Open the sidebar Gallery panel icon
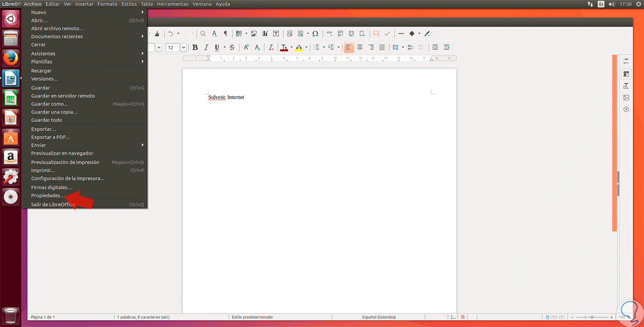Image resolution: width=644 pixels, height=327 pixels. coord(626,97)
